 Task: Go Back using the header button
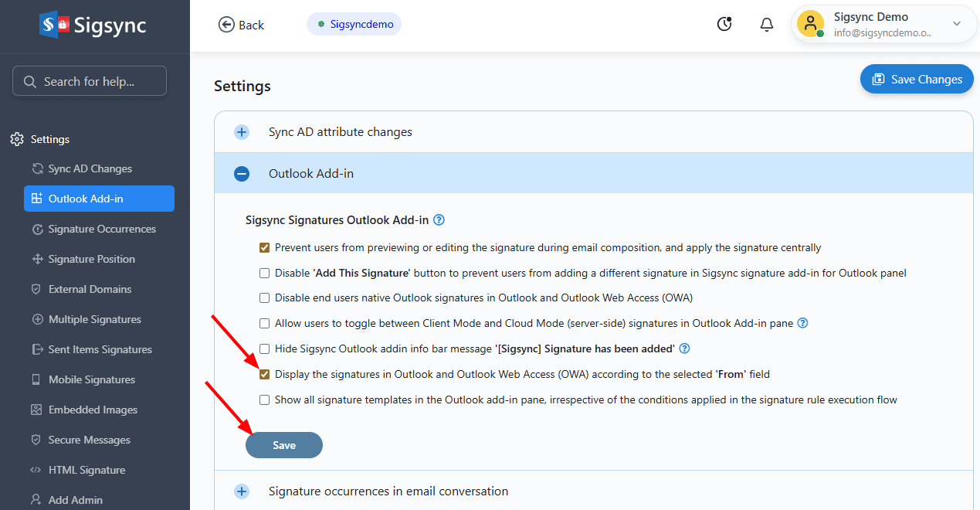pos(241,25)
